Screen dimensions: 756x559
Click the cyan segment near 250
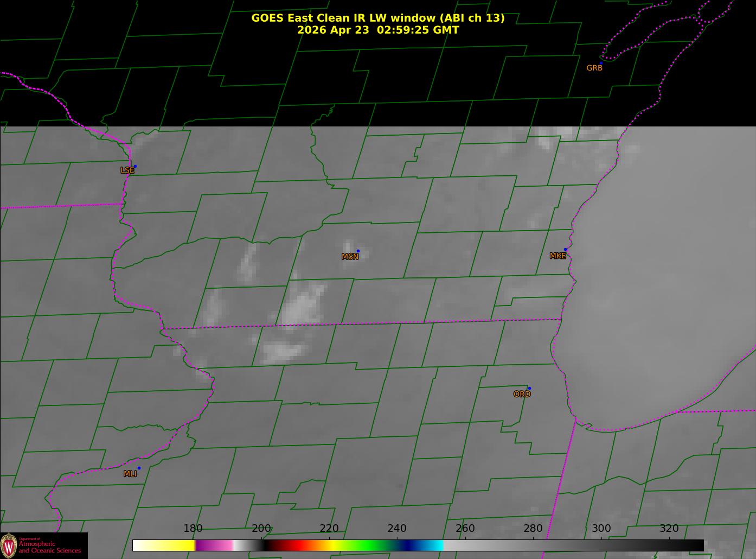(434, 545)
